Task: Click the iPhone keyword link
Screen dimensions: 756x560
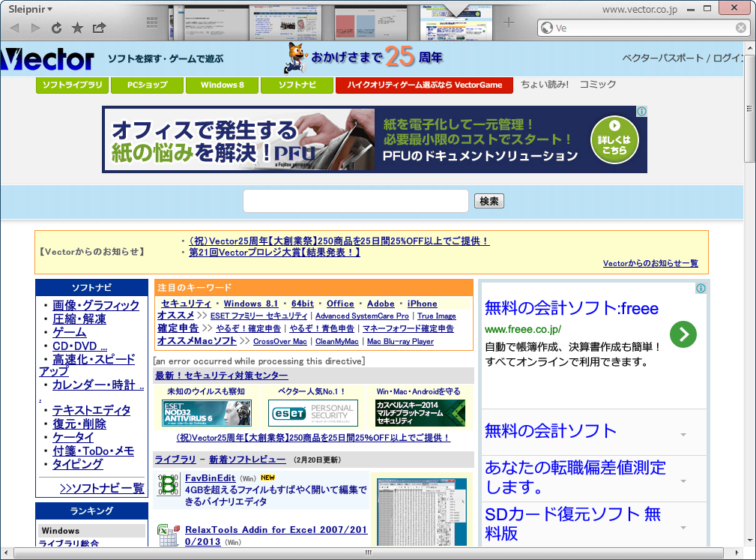Action: coord(422,304)
